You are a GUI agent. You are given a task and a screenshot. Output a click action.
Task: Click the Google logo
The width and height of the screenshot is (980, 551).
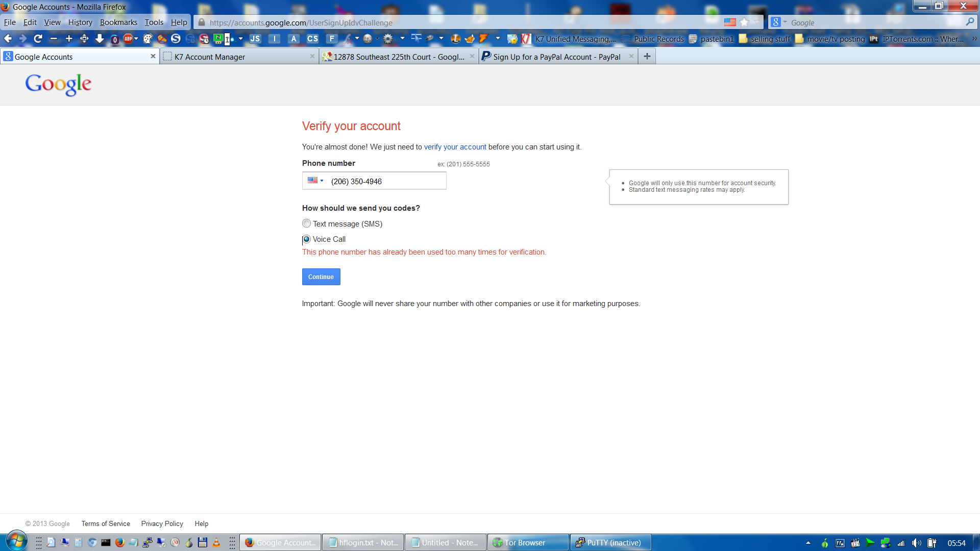point(58,84)
